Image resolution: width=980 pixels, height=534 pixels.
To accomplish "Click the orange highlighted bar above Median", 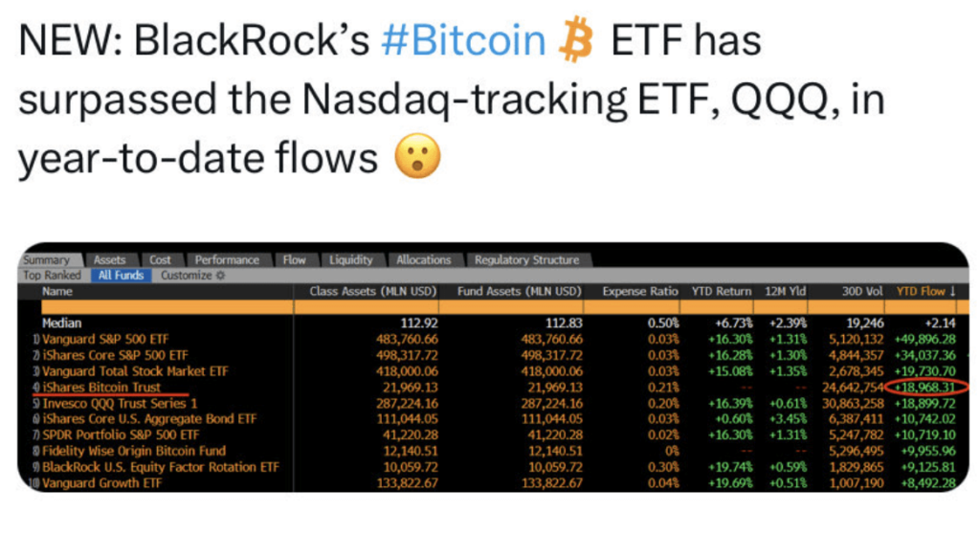I will coord(479,307).
